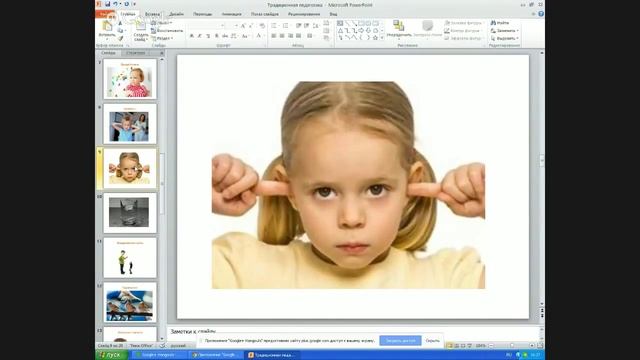Open the line spacing dropdown
Image resolution: width=640 pixels, height=360 pixels.
click(316, 26)
